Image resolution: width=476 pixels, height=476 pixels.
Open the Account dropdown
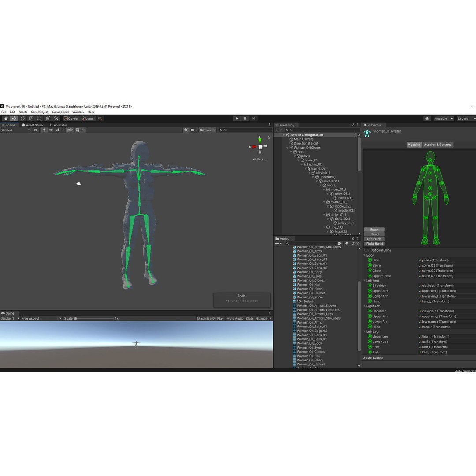point(443,119)
